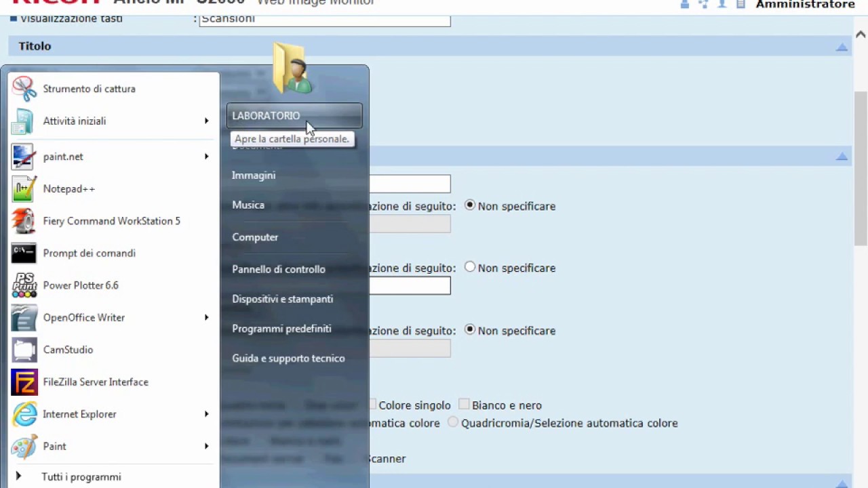Image resolution: width=868 pixels, height=488 pixels.
Task: Open Immagini from Start menu
Action: coord(254,176)
